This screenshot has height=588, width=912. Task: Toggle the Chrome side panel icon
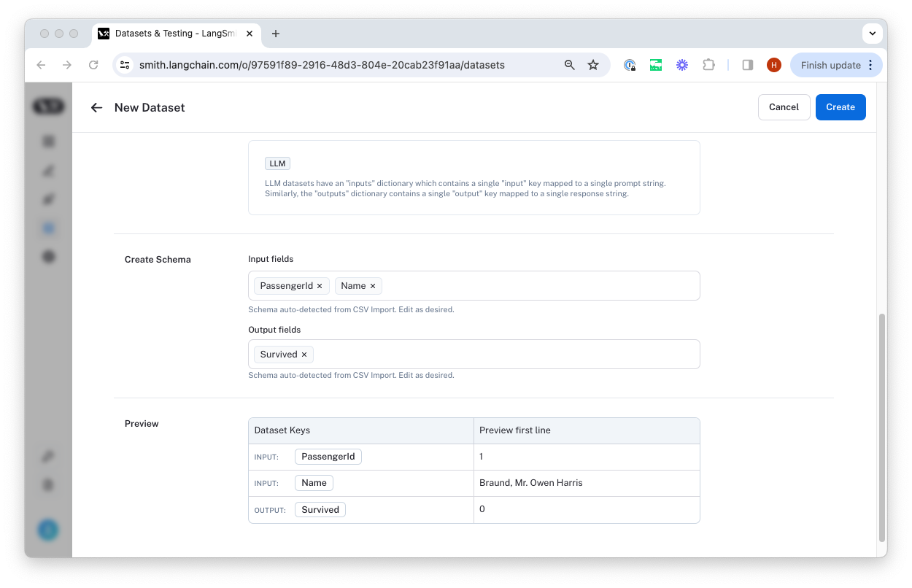click(747, 65)
